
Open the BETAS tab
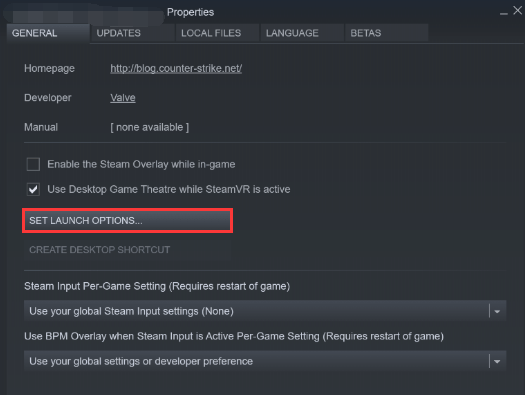pos(387,33)
